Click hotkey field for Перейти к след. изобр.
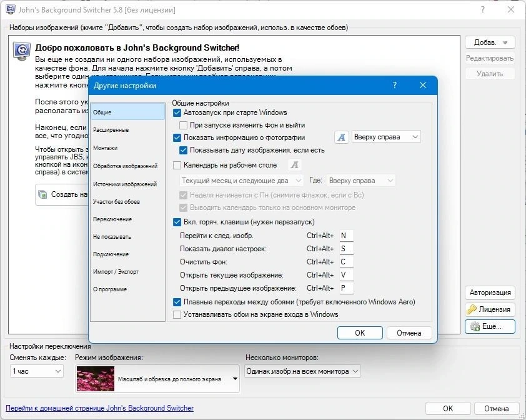Image resolution: width=526 pixels, height=420 pixels. click(346, 236)
